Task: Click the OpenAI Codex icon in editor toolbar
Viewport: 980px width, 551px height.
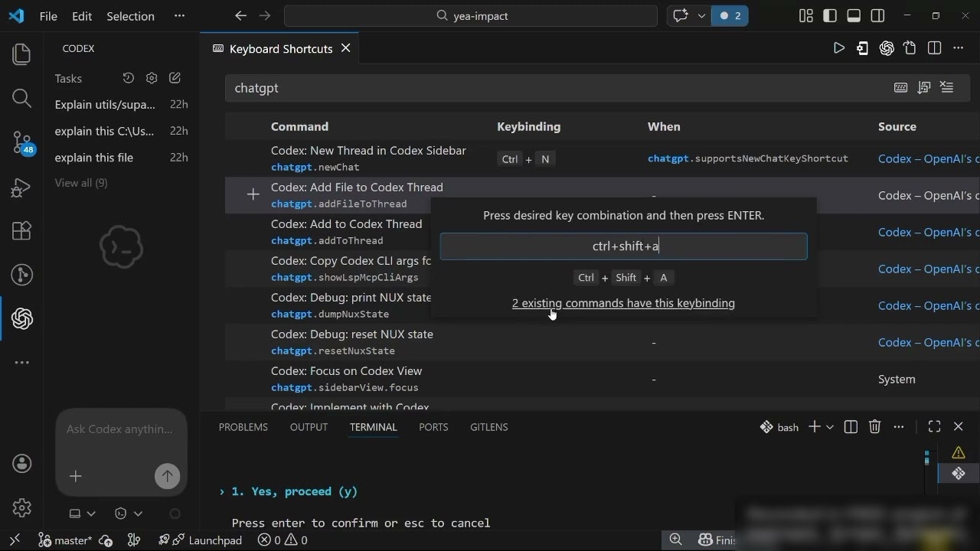Action: 887,48
